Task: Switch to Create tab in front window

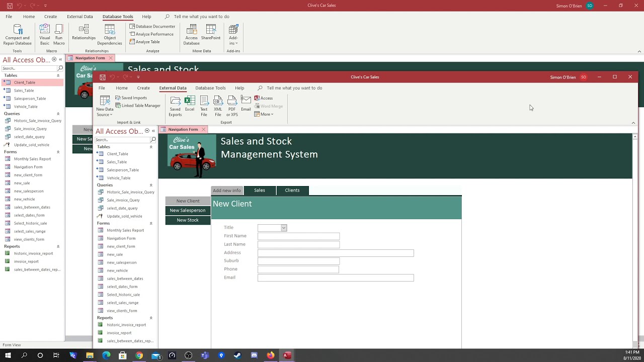Action: (143, 88)
